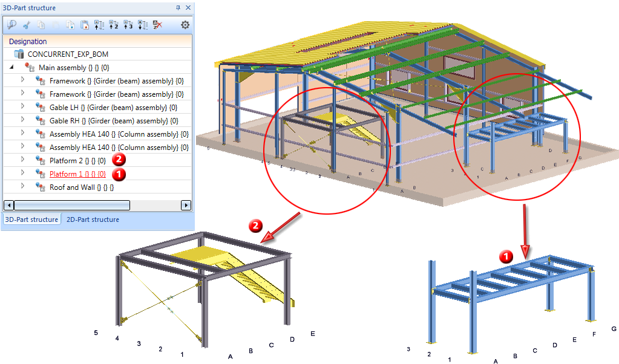Select second Assembly HEA 140 column row
Screen dimensions: 619x364
tap(119, 148)
